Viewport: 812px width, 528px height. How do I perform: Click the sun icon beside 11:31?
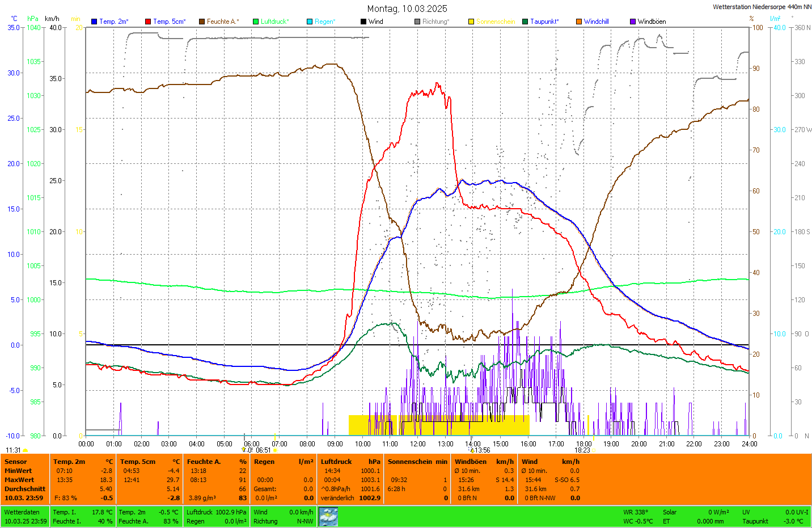(x=25, y=450)
